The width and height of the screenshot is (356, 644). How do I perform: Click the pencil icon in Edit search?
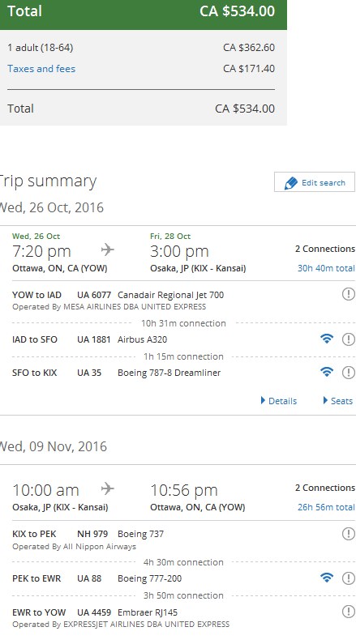click(290, 183)
